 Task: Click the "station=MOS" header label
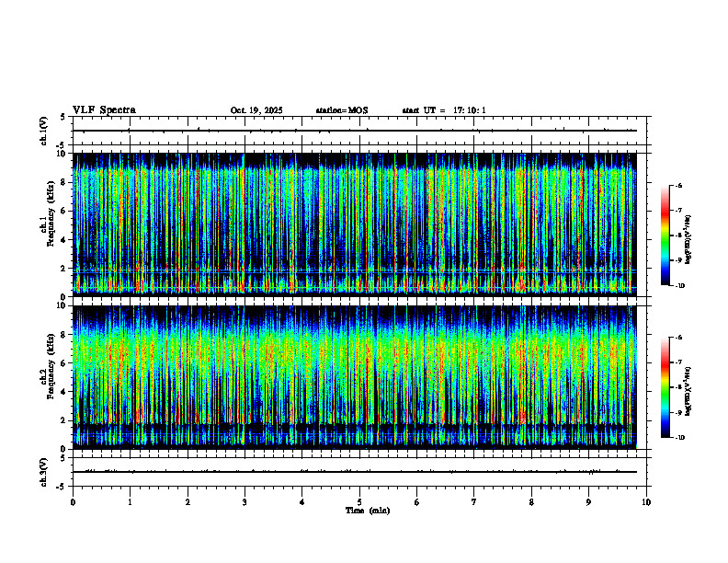click(x=342, y=110)
